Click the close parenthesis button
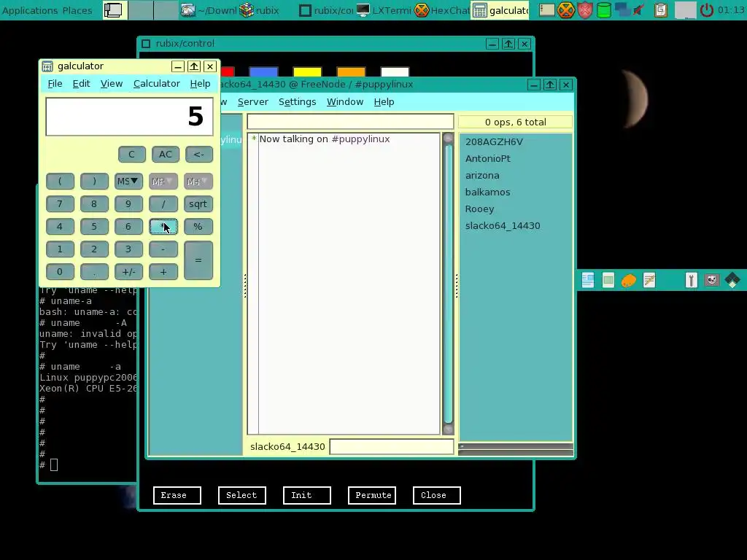Image resolution: width=747 pixels, height=560 pixels. 94,182
